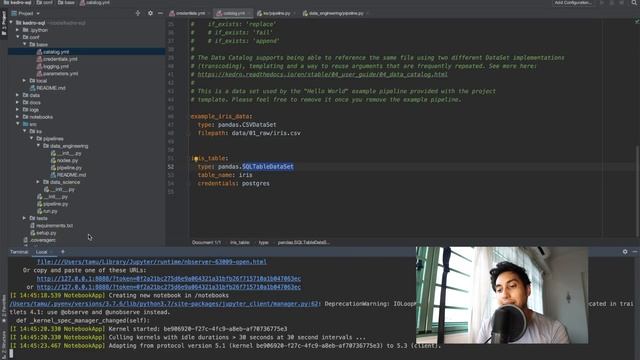Expand the docs folder
This screenshot has height=360, width=640.
coord(18,102)
